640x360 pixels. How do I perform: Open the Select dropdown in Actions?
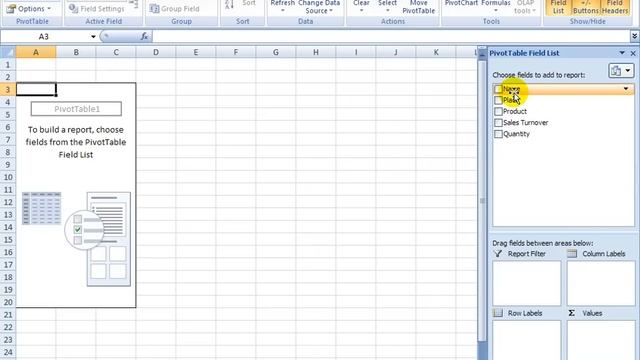(387, 7)
